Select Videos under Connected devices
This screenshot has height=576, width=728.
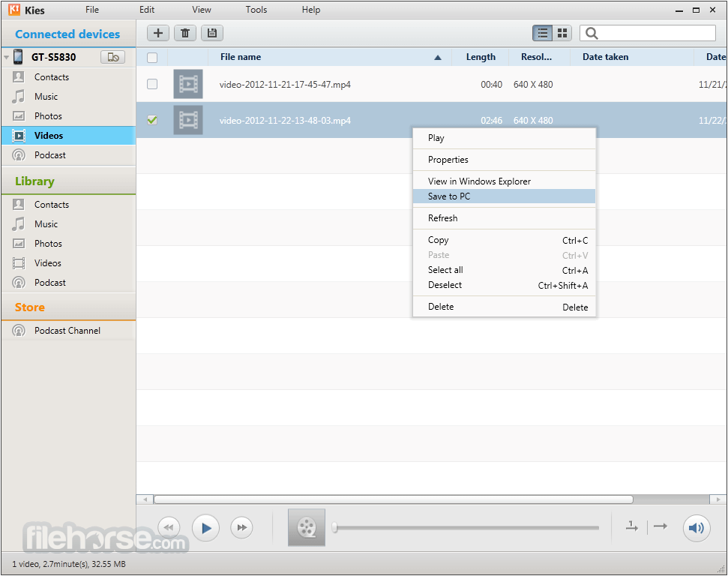(68, 136)
